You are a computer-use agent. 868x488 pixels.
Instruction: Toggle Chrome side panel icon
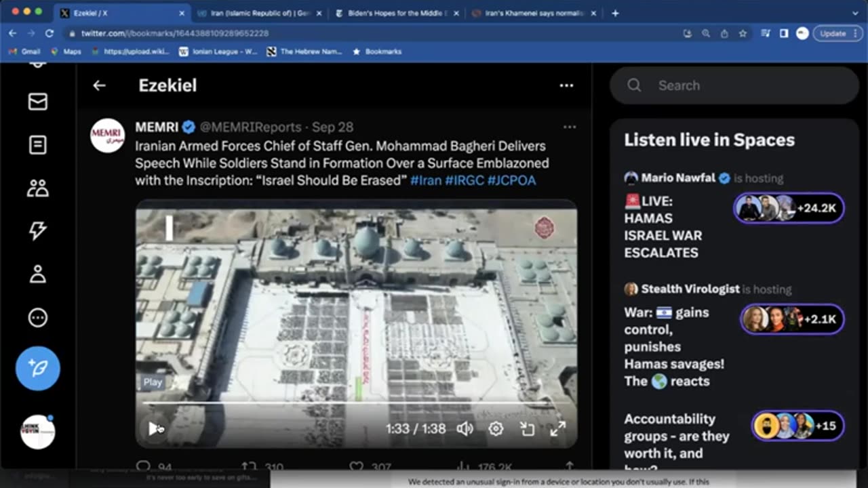click(x=784, y=33)
